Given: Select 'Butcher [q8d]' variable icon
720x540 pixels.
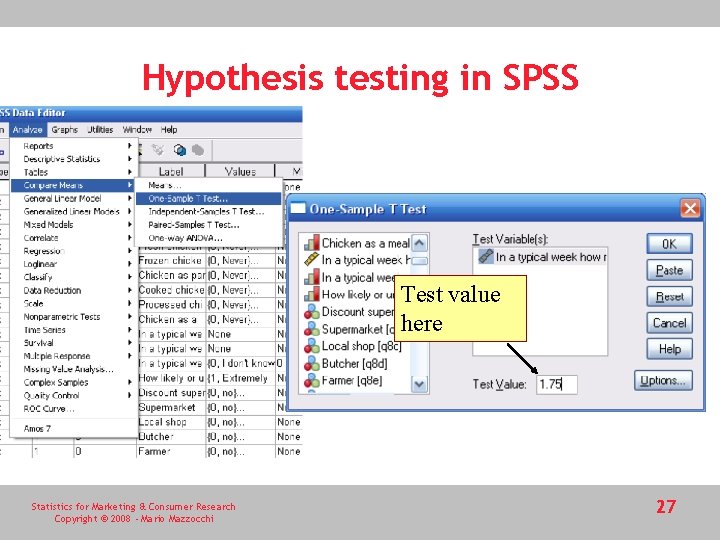Looking at the screenshot, I should 312,363.
